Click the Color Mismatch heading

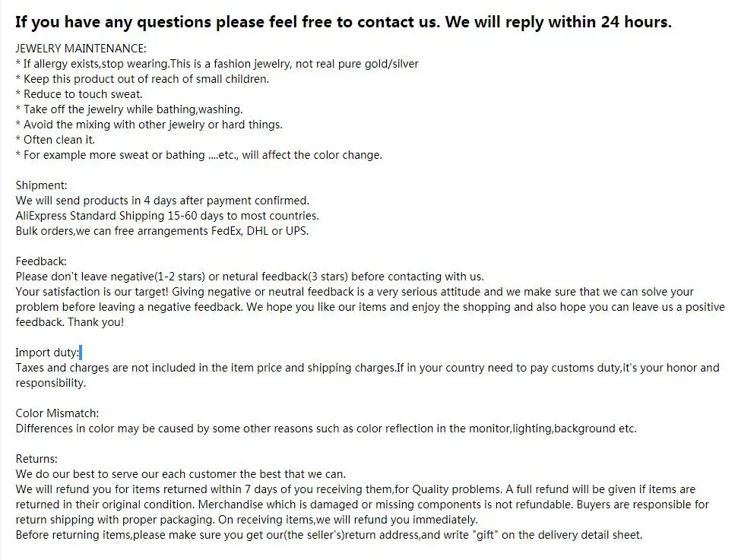(58, 413)
